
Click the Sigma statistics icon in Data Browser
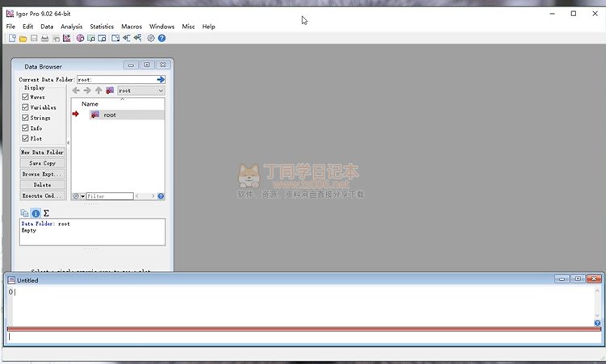click(46, 213)
